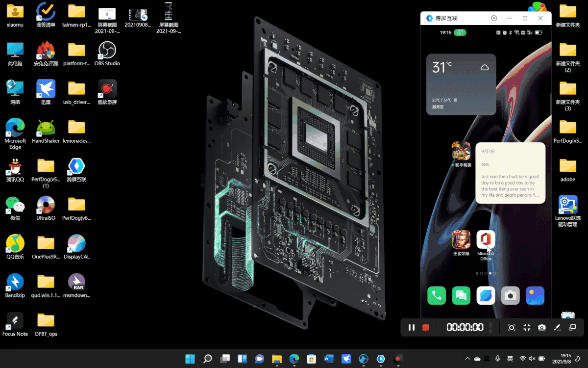Screen dimensions: 588x368
Task: Open the Camera app in phone dock
Action: tap(511, 295)
